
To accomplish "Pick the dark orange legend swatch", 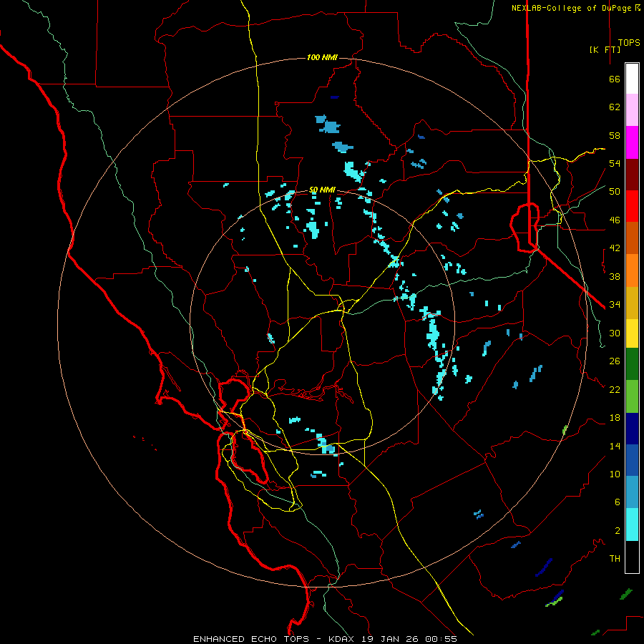I will 632,238.
